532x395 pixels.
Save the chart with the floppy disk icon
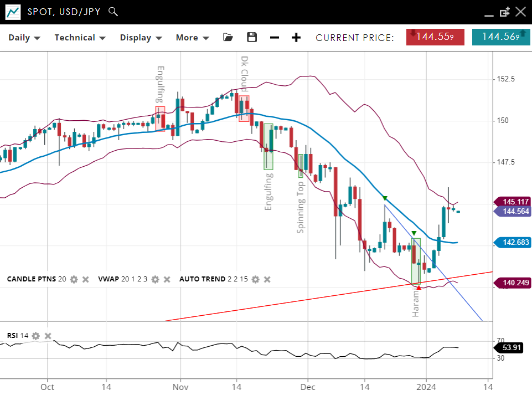click(x=252, y=37)
